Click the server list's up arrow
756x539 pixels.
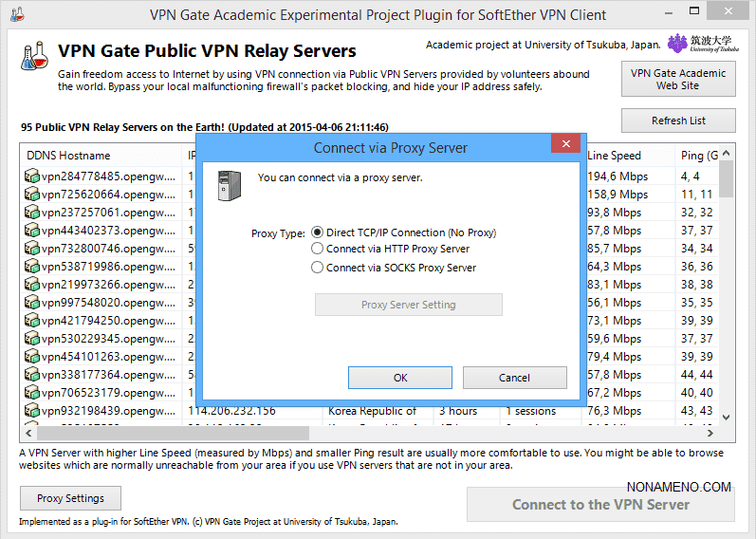(727, 153)
